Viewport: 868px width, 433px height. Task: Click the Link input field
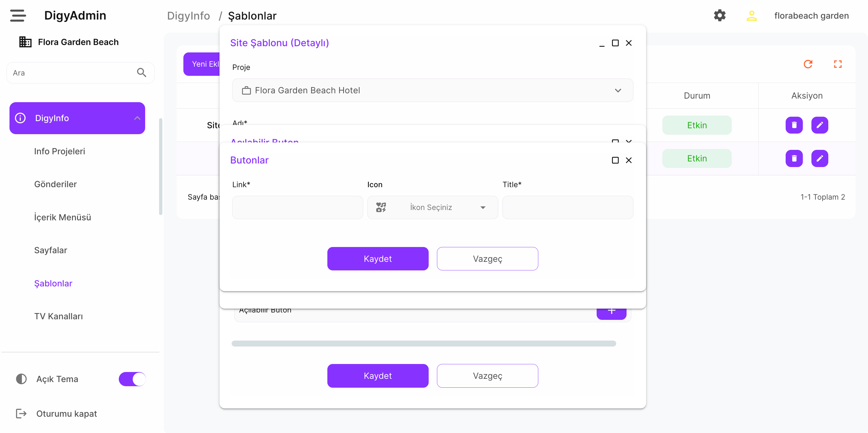click(x=297, y=208)
